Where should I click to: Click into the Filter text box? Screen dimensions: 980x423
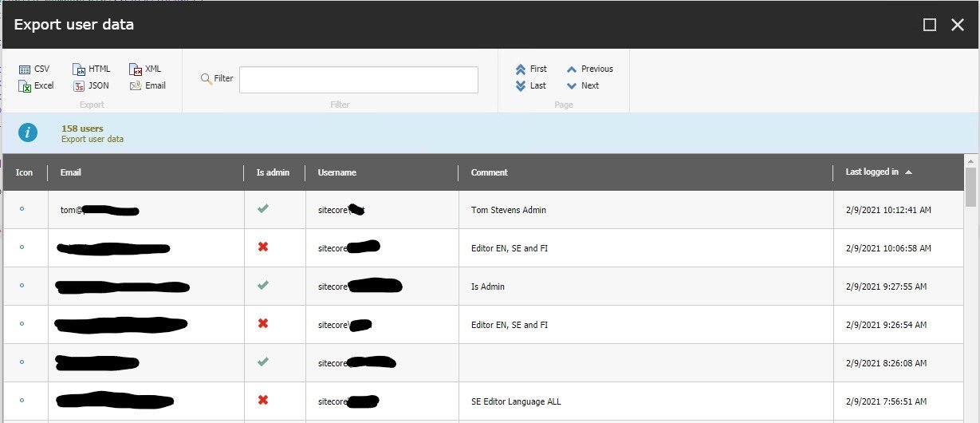coord(358,80)
